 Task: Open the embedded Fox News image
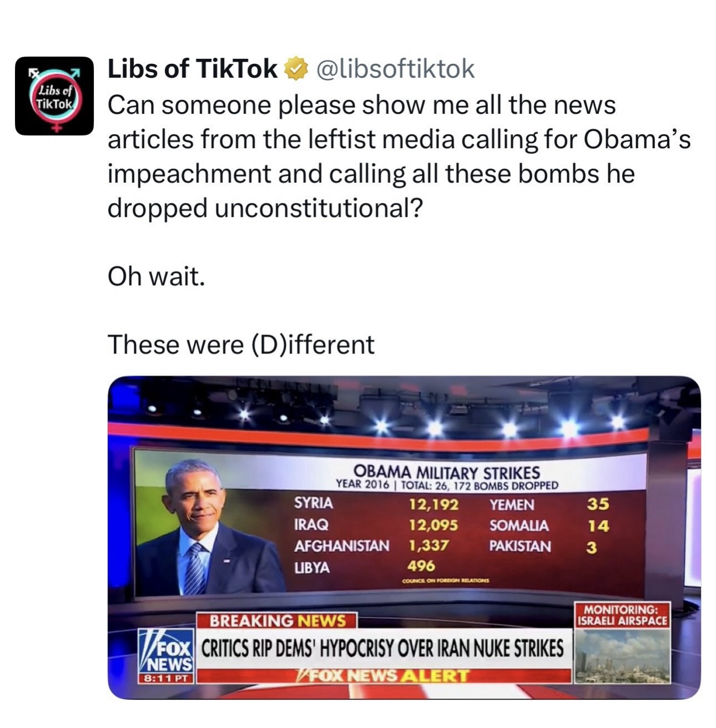[x=404, y=537]
